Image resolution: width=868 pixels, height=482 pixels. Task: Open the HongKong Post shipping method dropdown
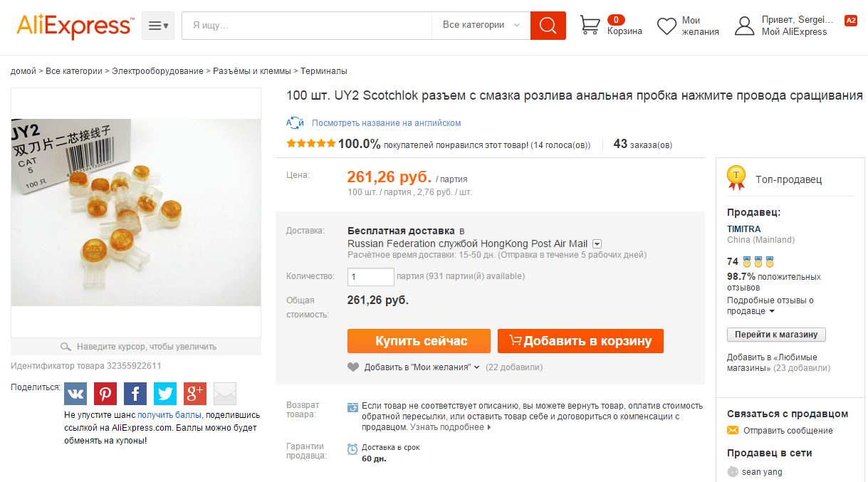(597, 243)
